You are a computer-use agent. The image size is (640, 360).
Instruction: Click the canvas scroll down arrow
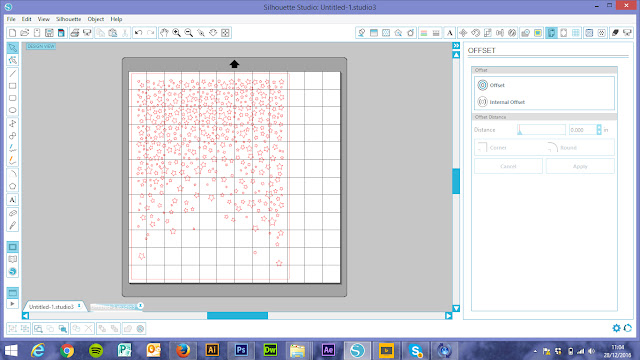(456, 309)
